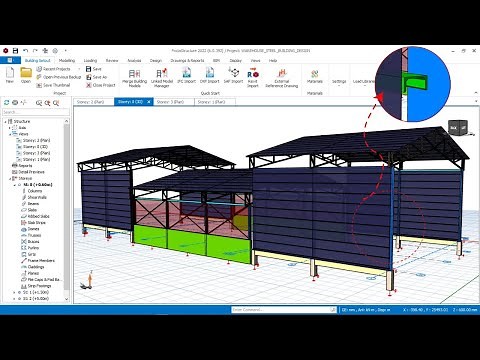Screen dimensions: 480x360
Task: Collapse the Storeys node in the tree
Action: coord(10,178)
